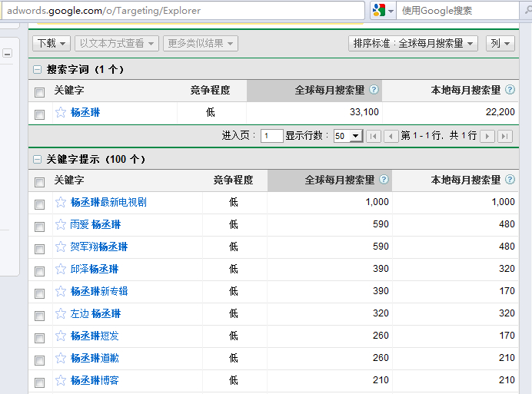
Task: Star the keyword 杨丞琳新专辑
Action: (61, 291)
